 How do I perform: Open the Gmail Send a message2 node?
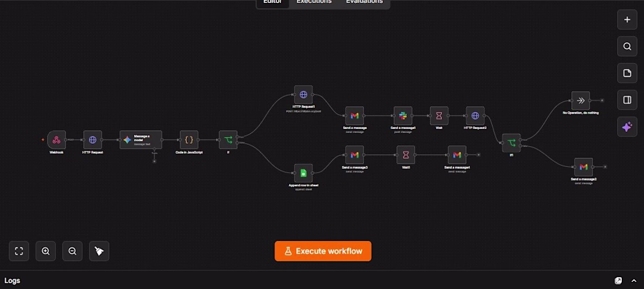point(584,167)
